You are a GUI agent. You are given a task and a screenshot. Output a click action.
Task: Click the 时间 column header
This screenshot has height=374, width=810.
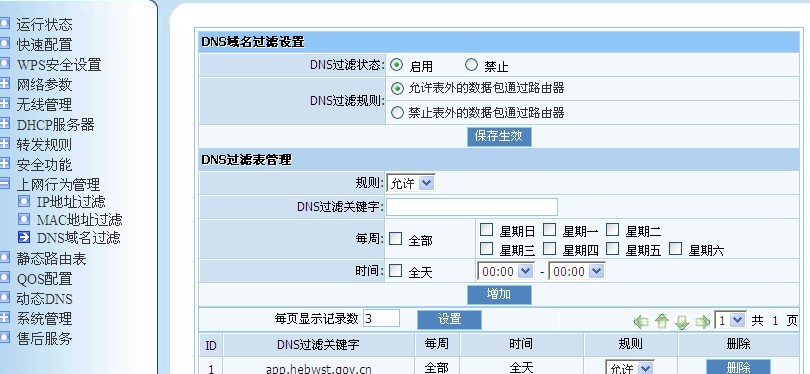coord(521,344)
